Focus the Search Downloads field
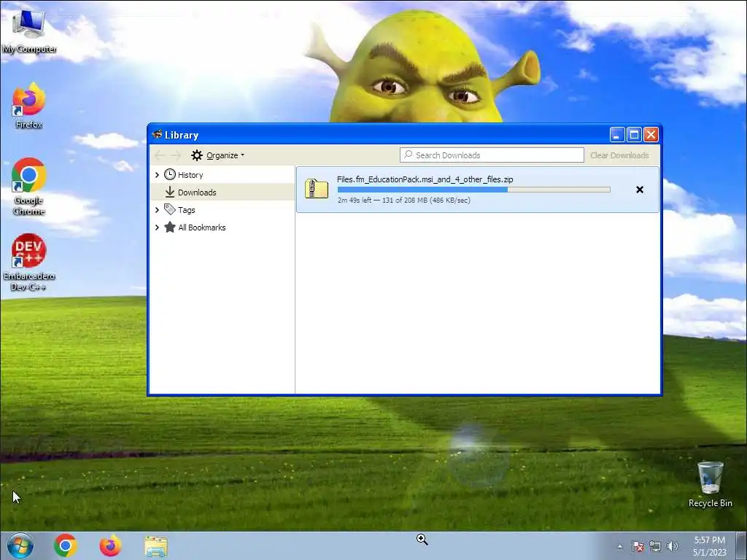This screenshot has width=747, height=560. point(492,155)
